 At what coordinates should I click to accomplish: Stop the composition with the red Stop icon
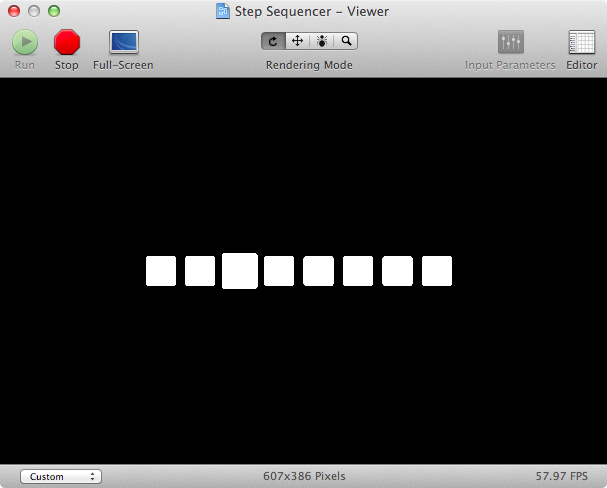coord(67,42)
